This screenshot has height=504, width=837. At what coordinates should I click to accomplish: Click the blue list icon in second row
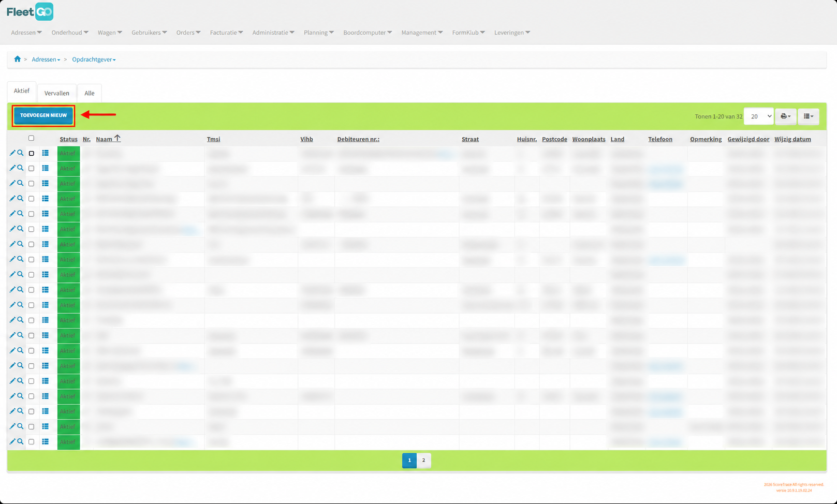pyautogui.click(x=46, y=168)
